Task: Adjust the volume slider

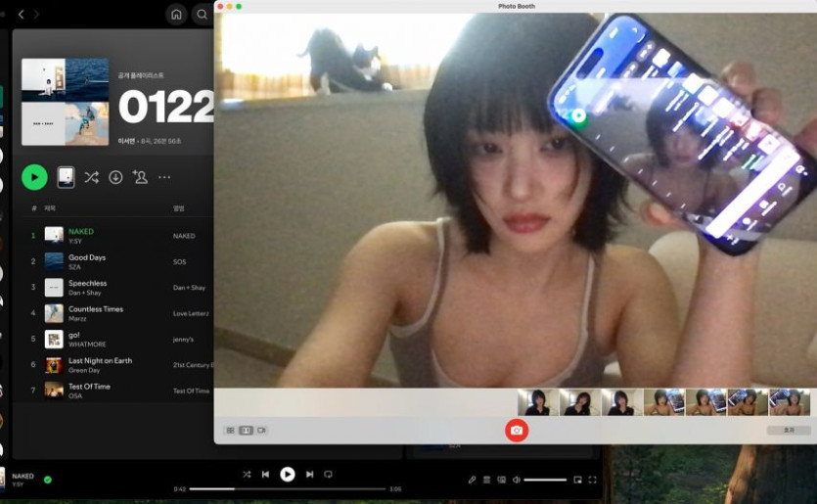Action: [x=545, y=480]
